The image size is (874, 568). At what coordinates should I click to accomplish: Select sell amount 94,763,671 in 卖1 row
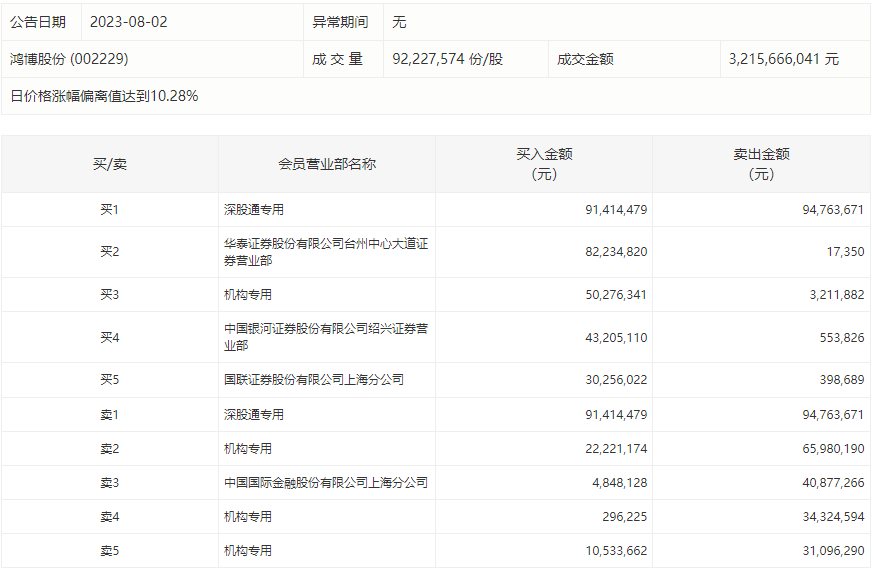coord(833,415)
